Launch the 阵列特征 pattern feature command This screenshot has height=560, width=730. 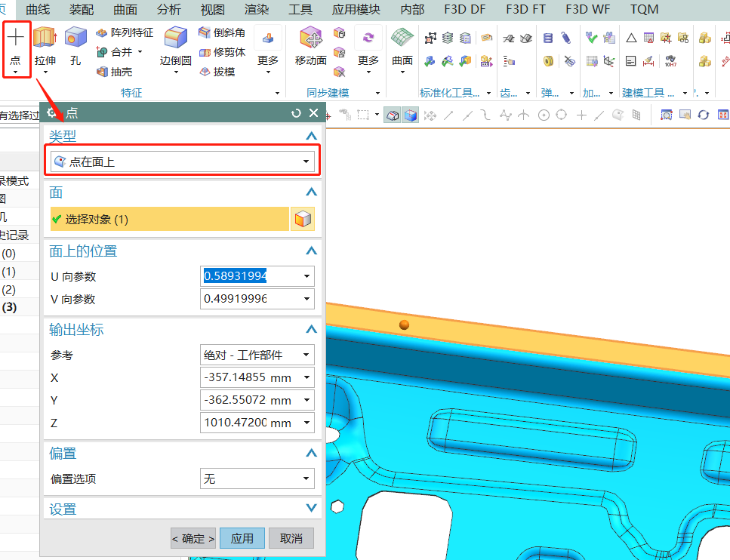coord(125,32)
